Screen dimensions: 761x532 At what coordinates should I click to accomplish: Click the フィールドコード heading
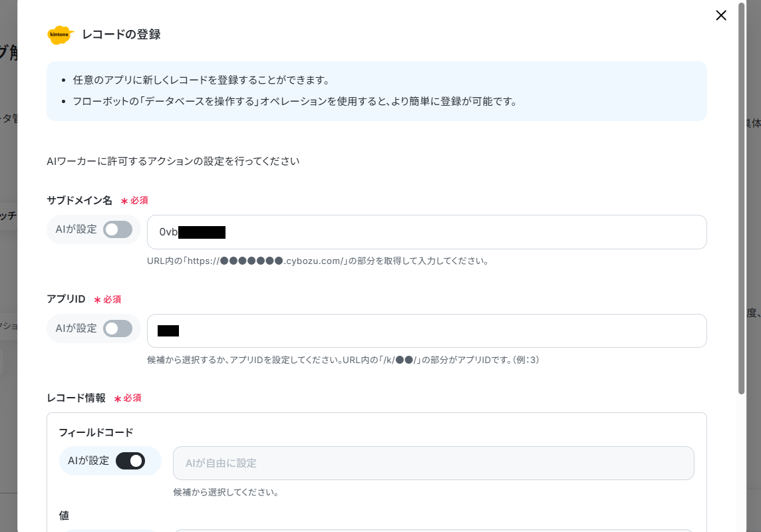pyautogui.click(x=96, y=432)
